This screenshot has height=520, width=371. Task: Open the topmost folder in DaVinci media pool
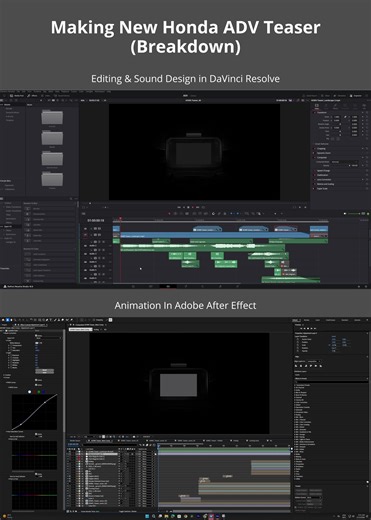pos(52,117)
